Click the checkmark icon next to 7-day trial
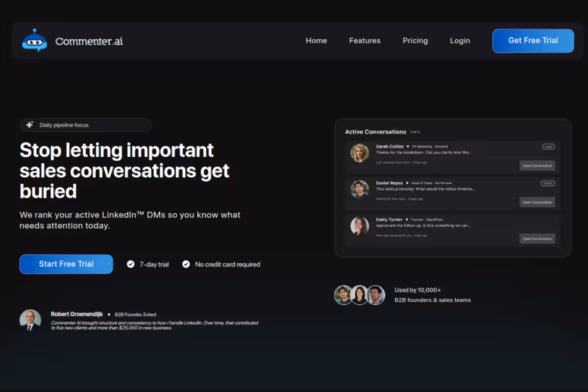588x392 pixels. [131, 264]
